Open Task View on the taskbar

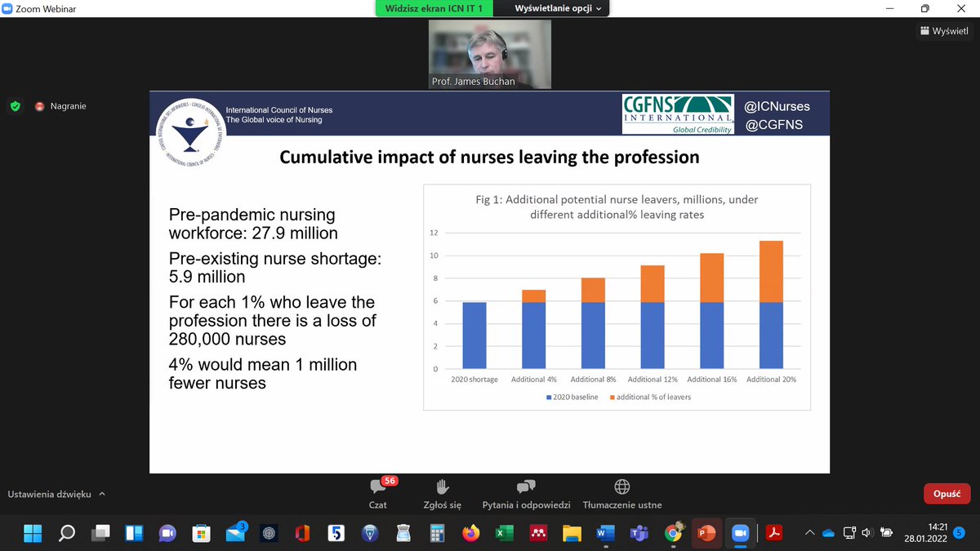pos(100,533)
